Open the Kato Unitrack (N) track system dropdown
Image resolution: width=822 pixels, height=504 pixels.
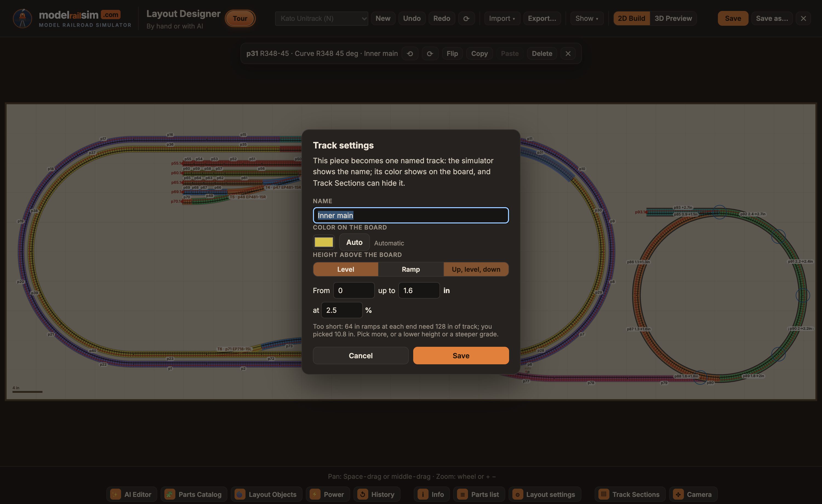tap(322, 18)
